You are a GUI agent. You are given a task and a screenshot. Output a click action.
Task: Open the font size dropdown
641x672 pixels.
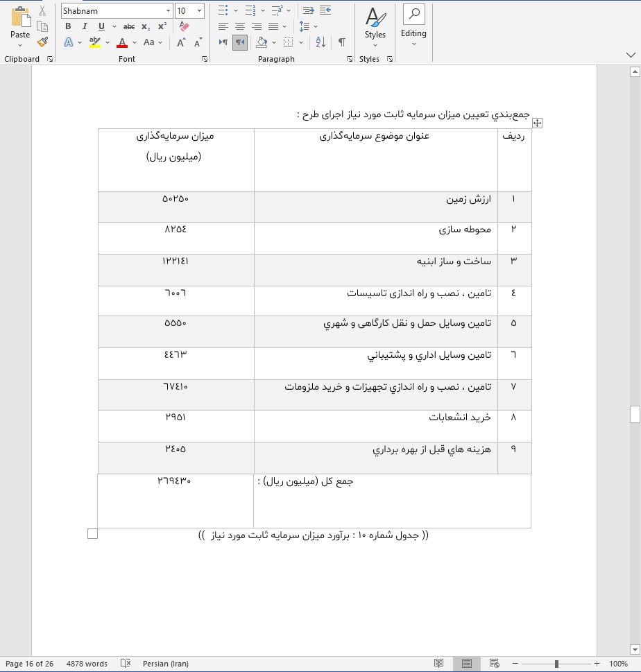click(199, 10)
